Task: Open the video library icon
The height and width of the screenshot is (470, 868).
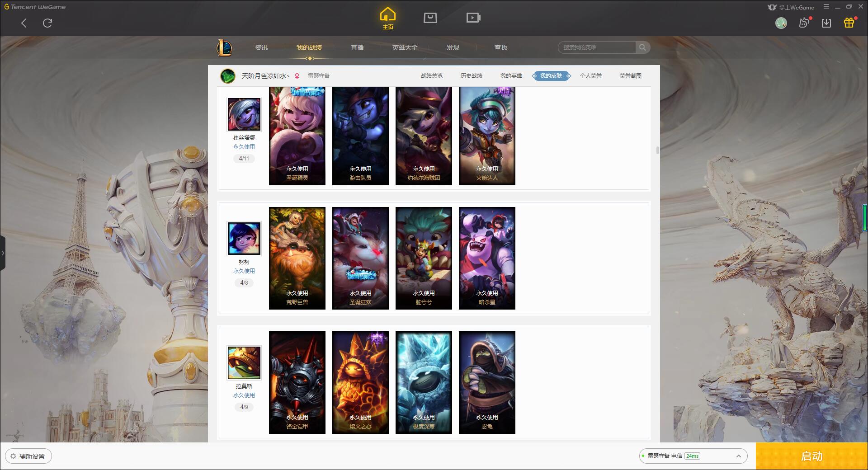Action: point(473,18)
